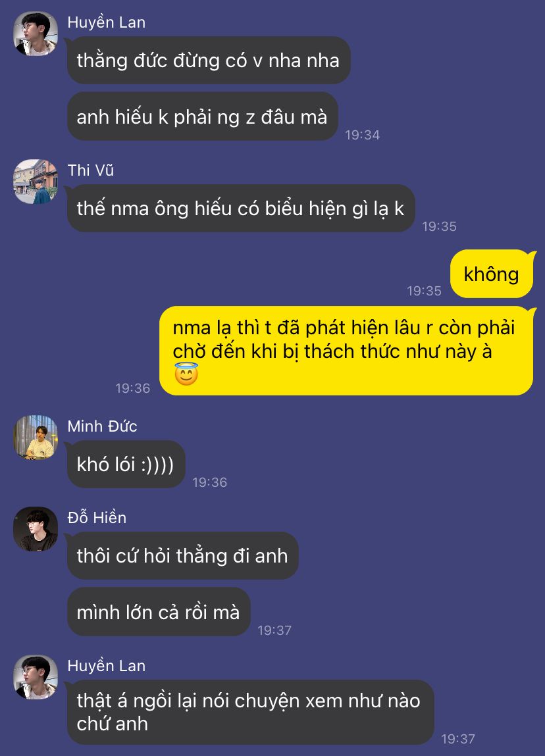Select the 'mình lớn cả rồi mà' message

pyautogui.click(x=158, y=612)
